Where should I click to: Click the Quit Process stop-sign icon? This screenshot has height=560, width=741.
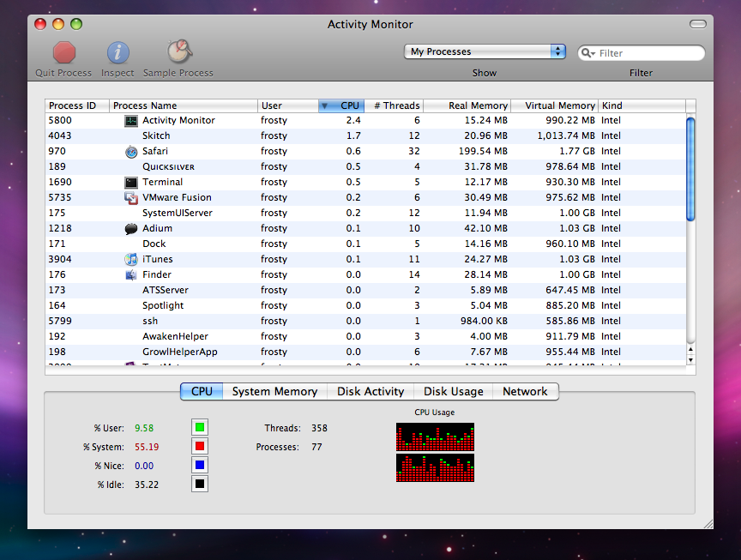(x=64, y=52)
